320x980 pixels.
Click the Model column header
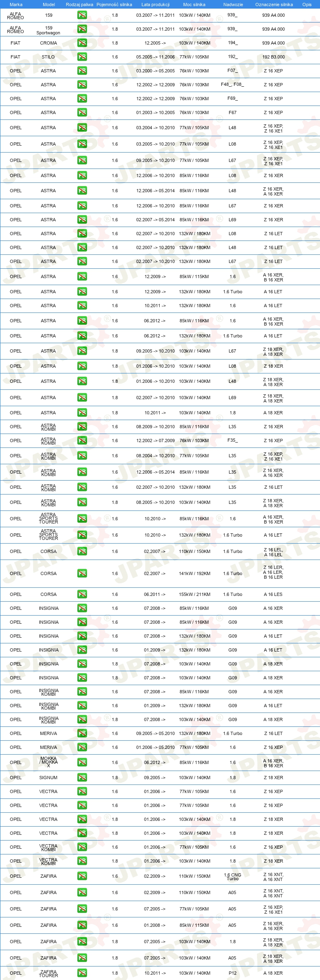(x=49, y=4)
